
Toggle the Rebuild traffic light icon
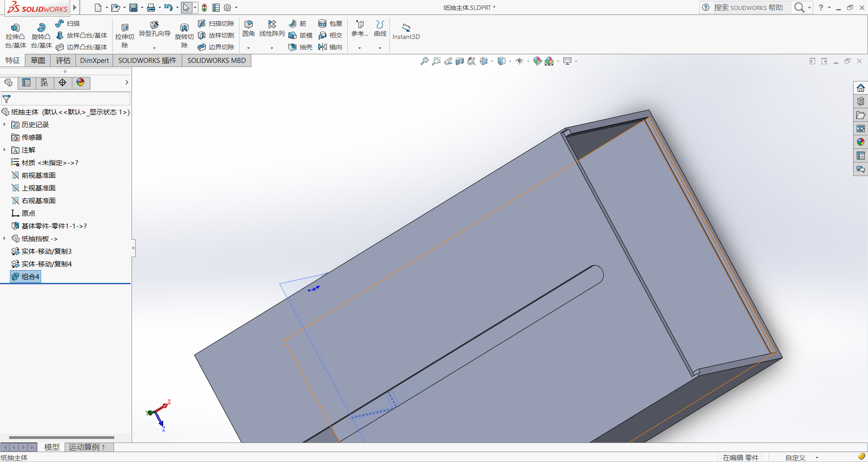click(x=204, y=8)
